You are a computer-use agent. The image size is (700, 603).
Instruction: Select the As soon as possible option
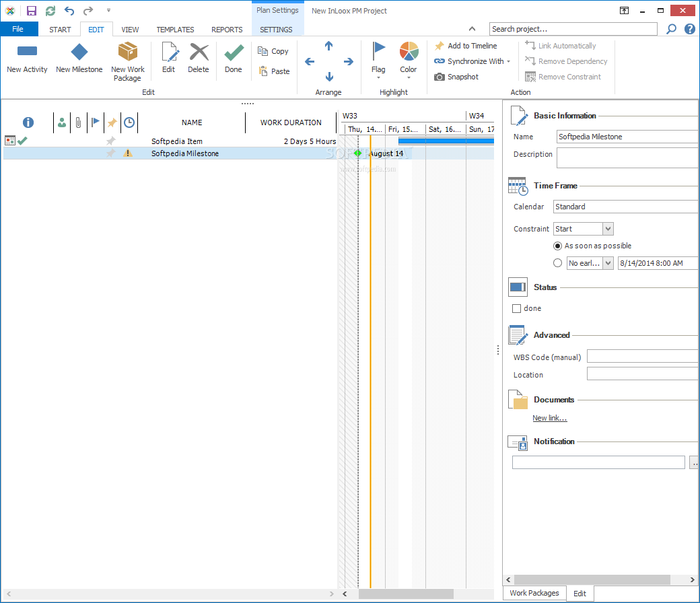[x=557, y=246]
